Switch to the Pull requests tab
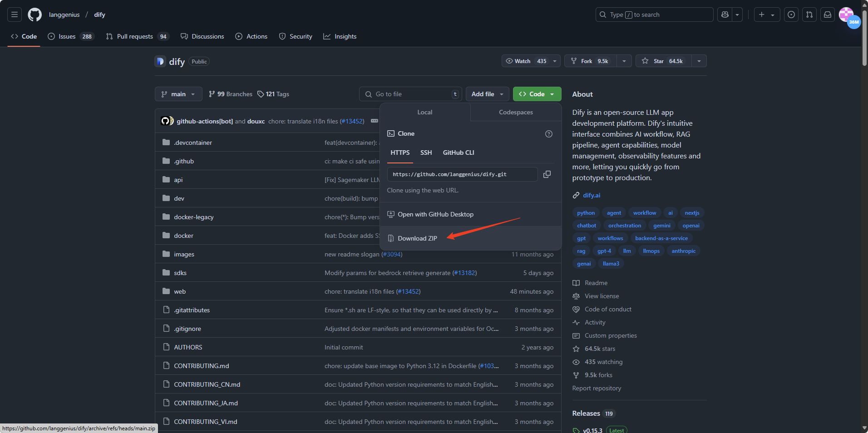 click(x=137, y=36)
